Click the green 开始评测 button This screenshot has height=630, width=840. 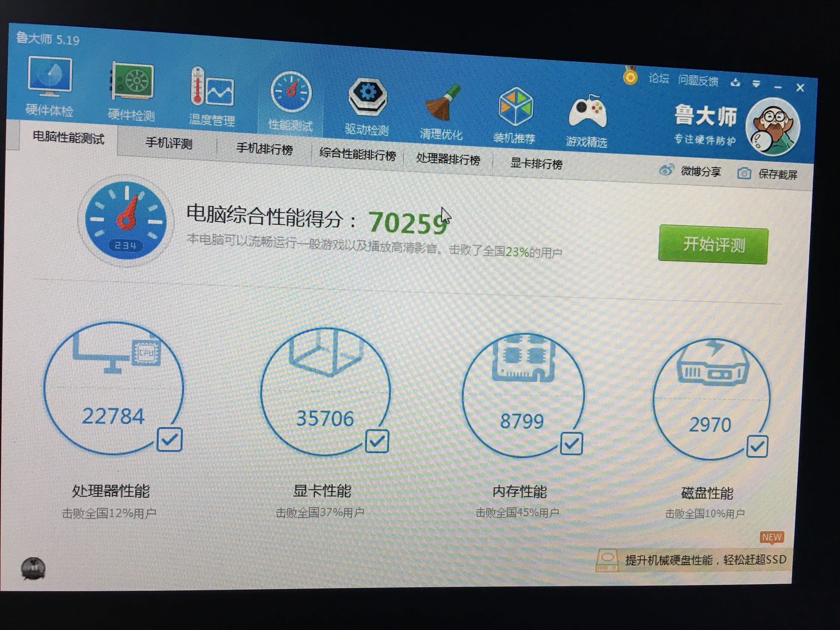(x=713, y=244)
